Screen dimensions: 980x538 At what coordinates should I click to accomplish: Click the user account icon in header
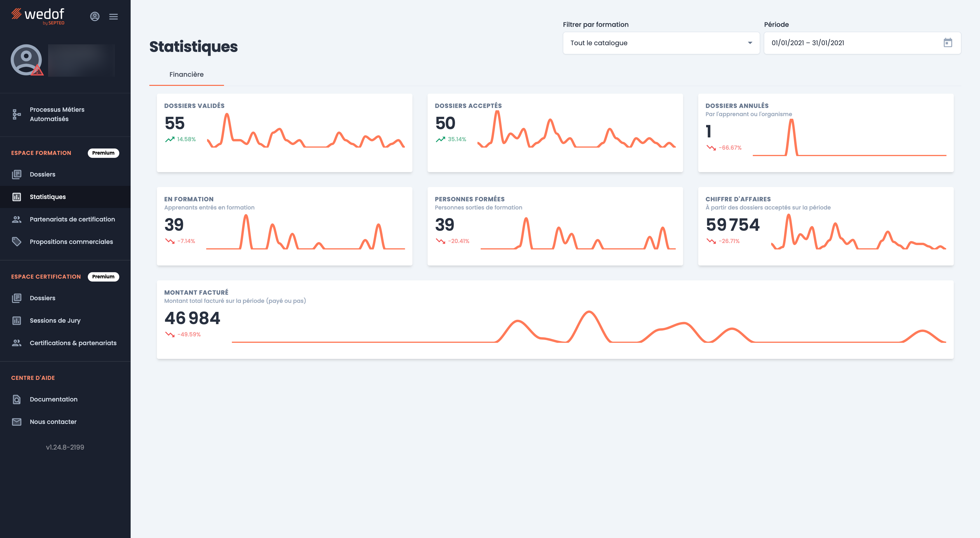pos(95,16)
